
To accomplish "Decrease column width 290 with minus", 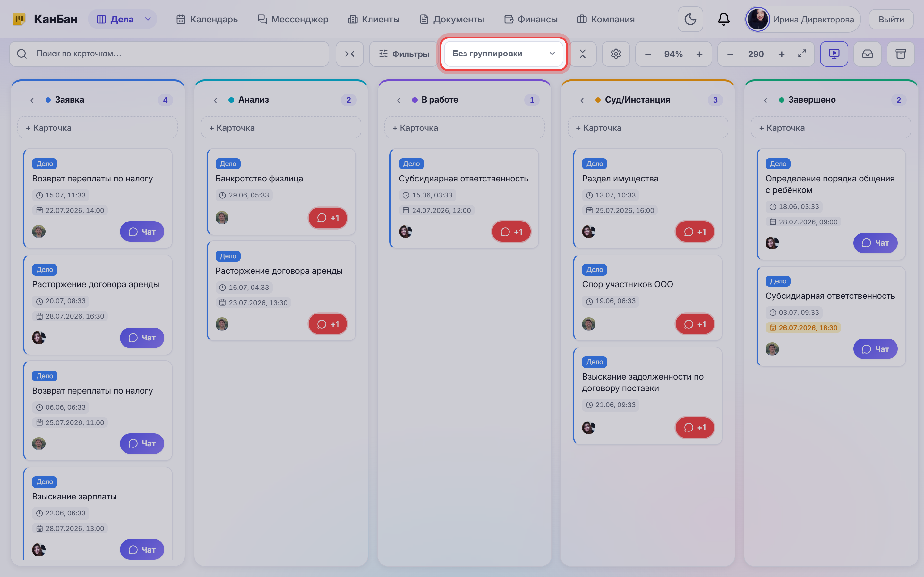I will [730, 54].
